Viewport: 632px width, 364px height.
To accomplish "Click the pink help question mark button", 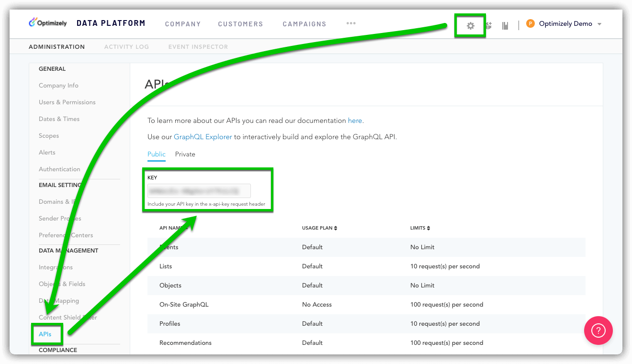I will coord(598,331).
